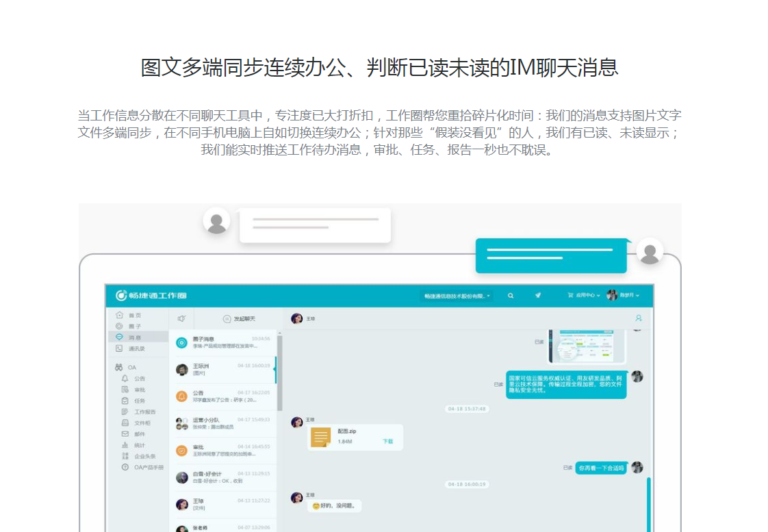Screen dimensions: 768x532
Task: Open the 王际洲 conversation
Action: coord(223,369)
